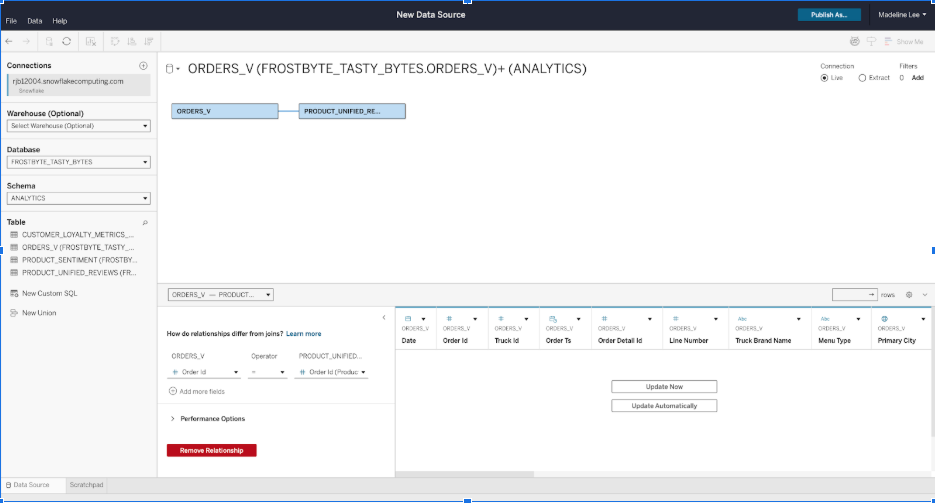Select the Extract connection radio button
The width and height of the screenshot is (935, 503).
point(862,77)
